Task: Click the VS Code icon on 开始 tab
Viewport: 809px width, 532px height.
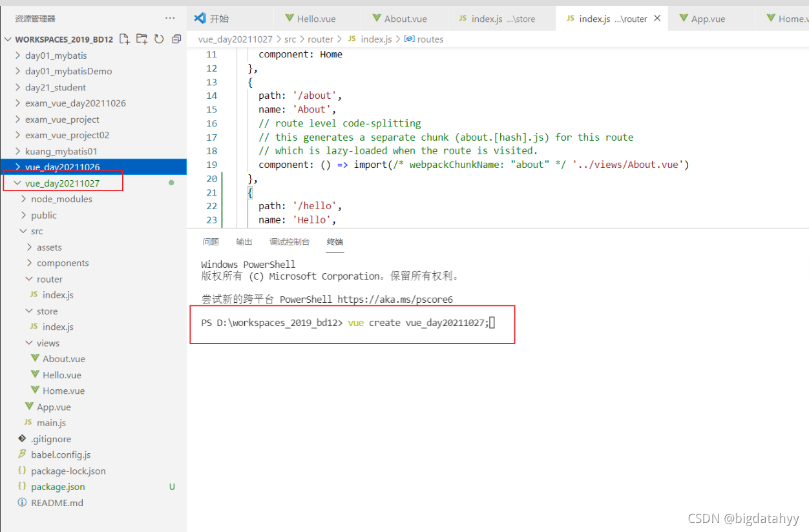Action: 200,19
